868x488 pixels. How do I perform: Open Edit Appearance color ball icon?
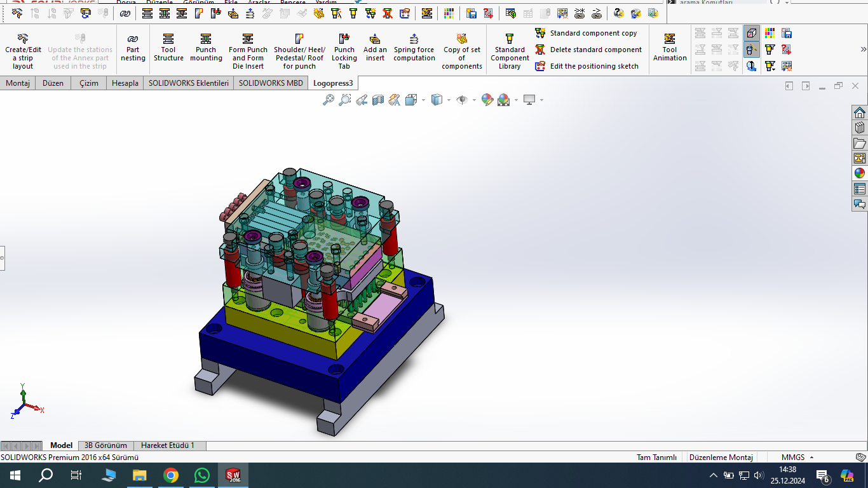(487, 100)
